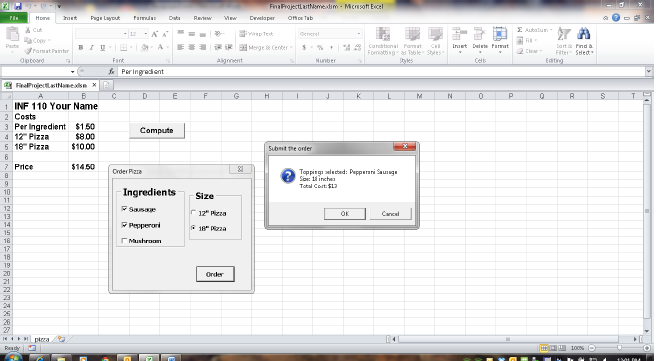The width and height of the screenshot is (671, 361).
Task: Click the zoom out minus button
Action: tap(592, 348)
